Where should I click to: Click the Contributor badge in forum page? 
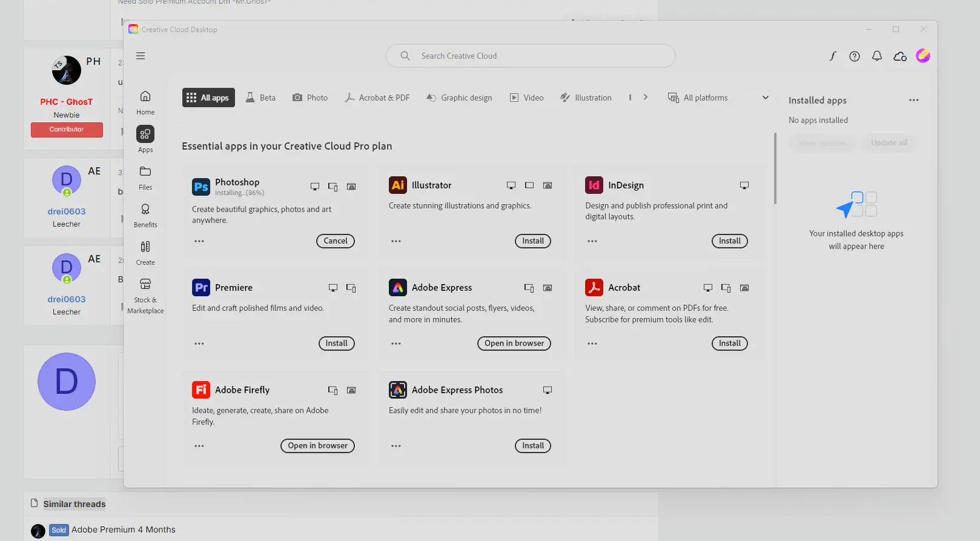pyautogui.click(x=67, y=130)
